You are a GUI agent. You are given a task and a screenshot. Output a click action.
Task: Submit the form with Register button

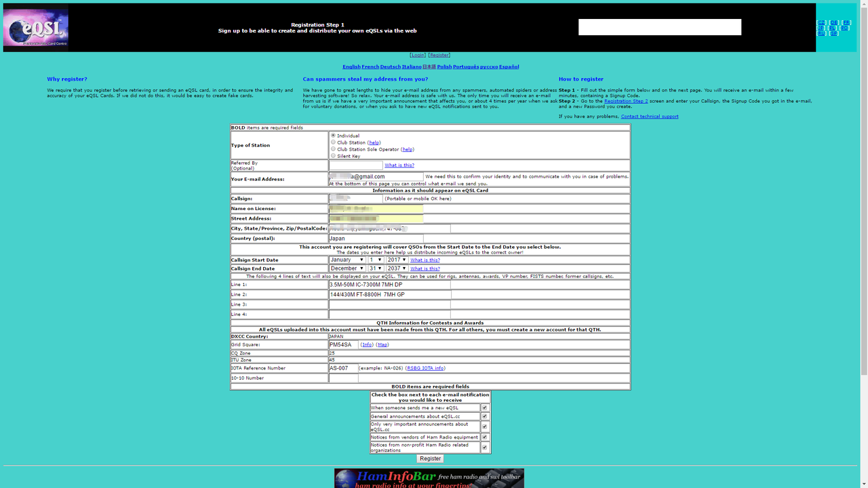pos(430,459)
